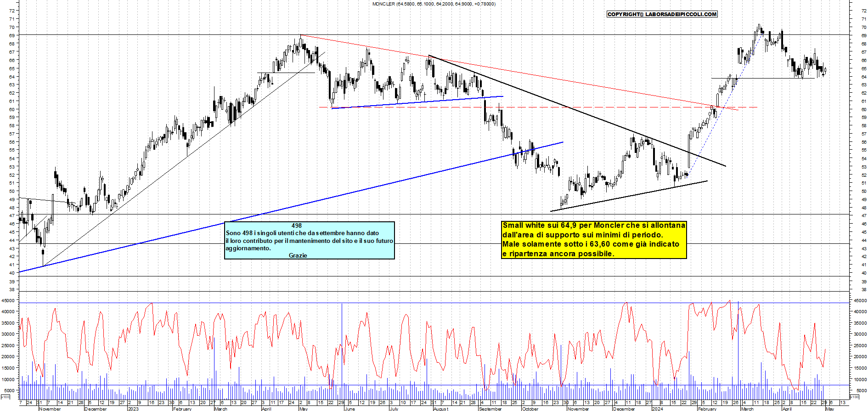Click volume label 45000 on the right axis
Viewport: 868px width, 411px height.
point(860,300)
